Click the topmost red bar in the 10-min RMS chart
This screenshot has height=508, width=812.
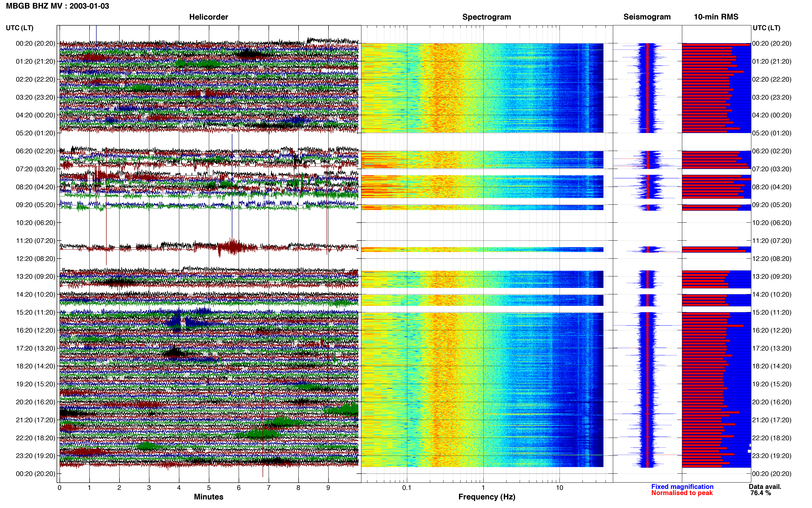click(716, 44)
